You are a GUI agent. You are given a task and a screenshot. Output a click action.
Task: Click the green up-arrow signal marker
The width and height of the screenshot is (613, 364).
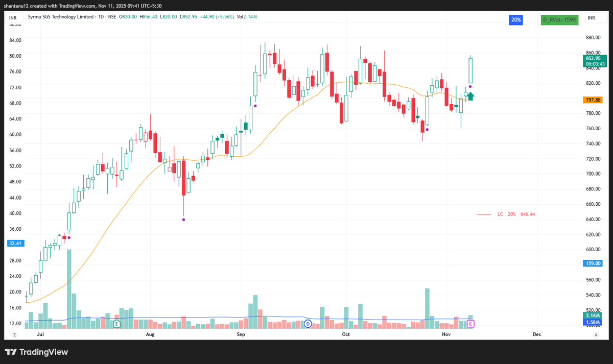point(470,95)
